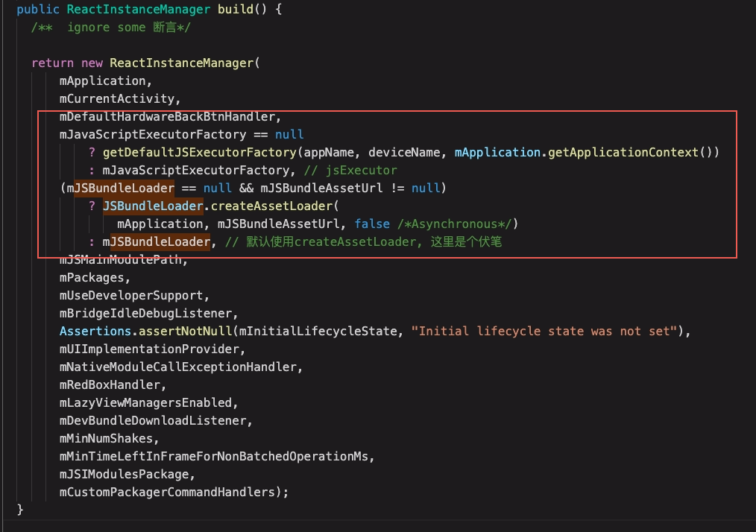Click the Assertions class name
The height and width of the screenshot is (532, 756).
pos(95,332)
